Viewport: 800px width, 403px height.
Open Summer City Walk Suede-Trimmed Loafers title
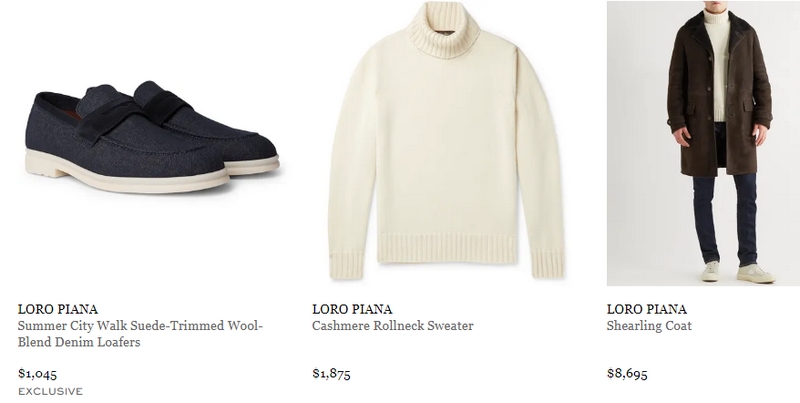click(x=140, y=334)
